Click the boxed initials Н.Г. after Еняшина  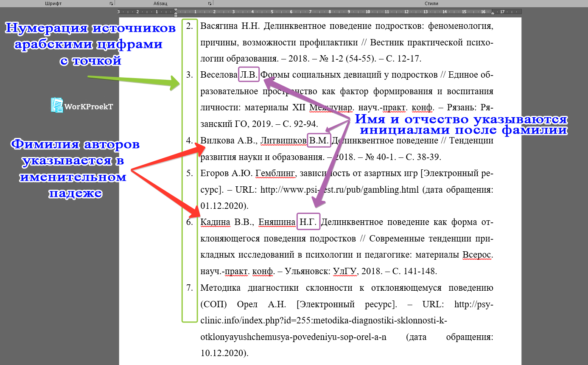click(308, 221)
